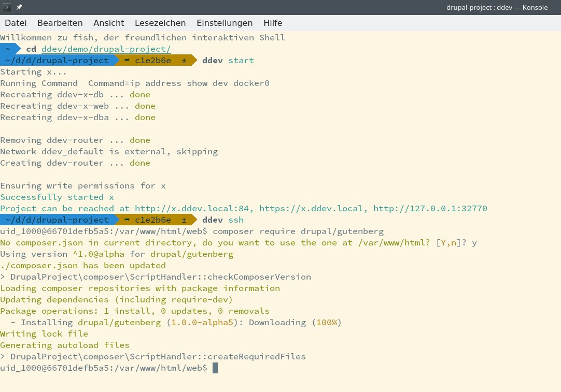Open the Bearbeiten menu
Screen dimensions: 561x392
click(60, 23)
